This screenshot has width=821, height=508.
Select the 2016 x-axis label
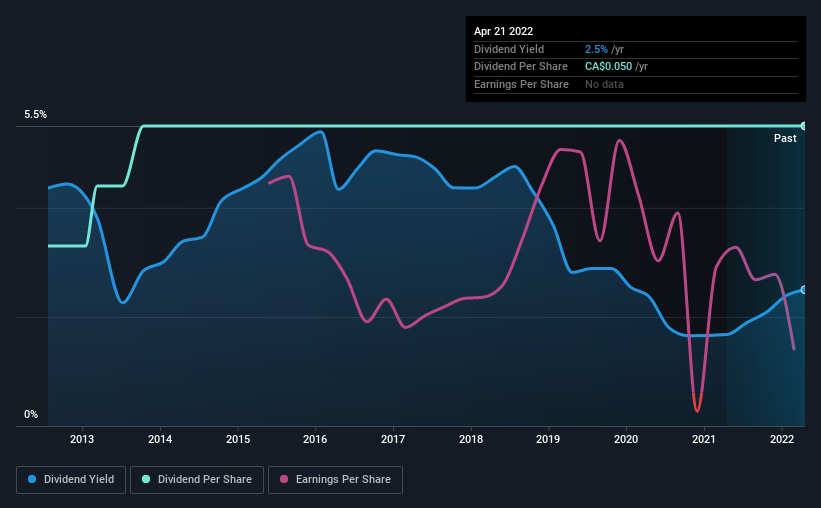click(x=315, y=439)
